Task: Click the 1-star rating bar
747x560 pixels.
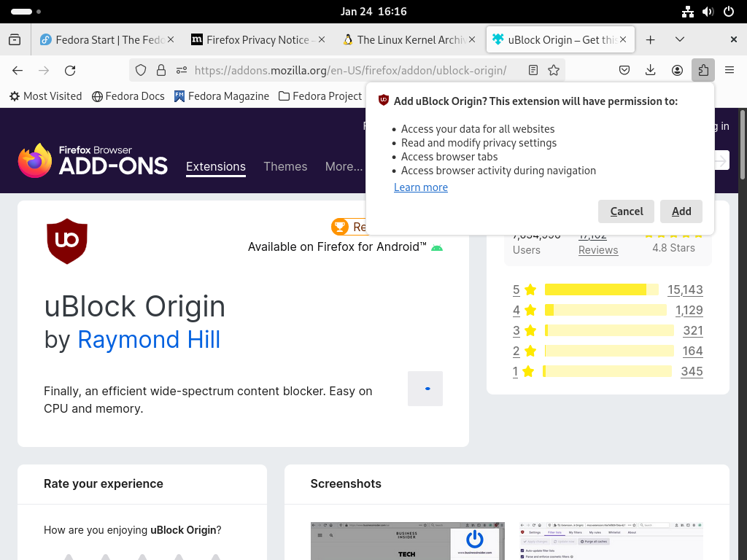Action: click(x=607, y=371)
